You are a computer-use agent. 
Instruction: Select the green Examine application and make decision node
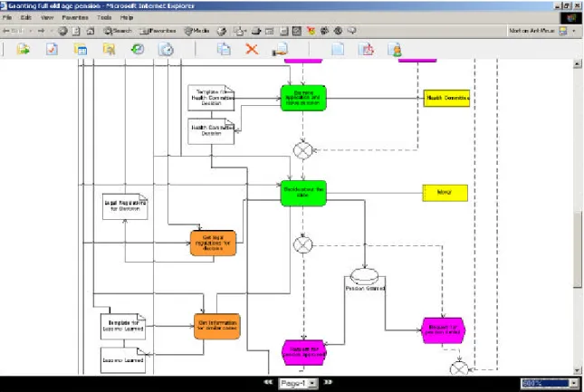[303, 98]
